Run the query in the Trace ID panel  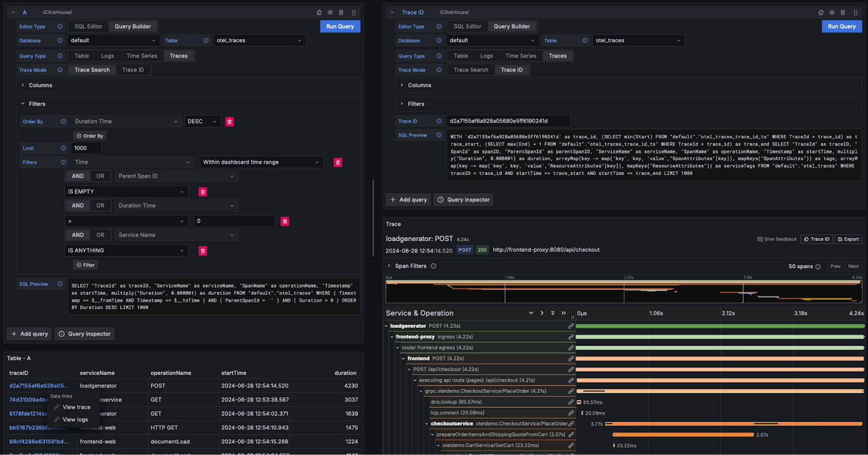tap(841, 27)
